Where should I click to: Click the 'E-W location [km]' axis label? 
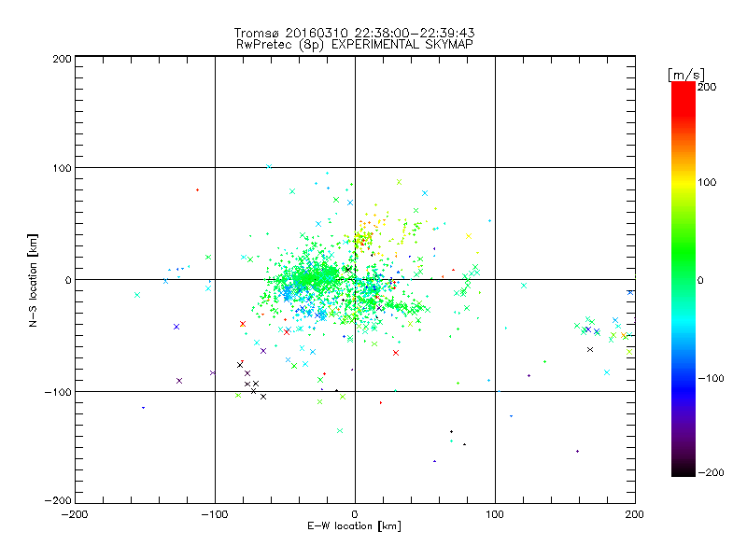click(354, 526)
